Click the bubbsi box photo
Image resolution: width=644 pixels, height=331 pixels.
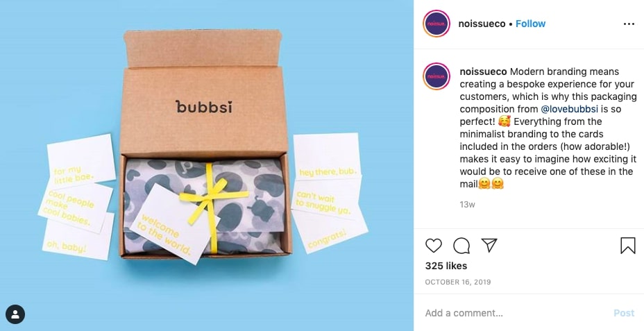pos(207,165)
